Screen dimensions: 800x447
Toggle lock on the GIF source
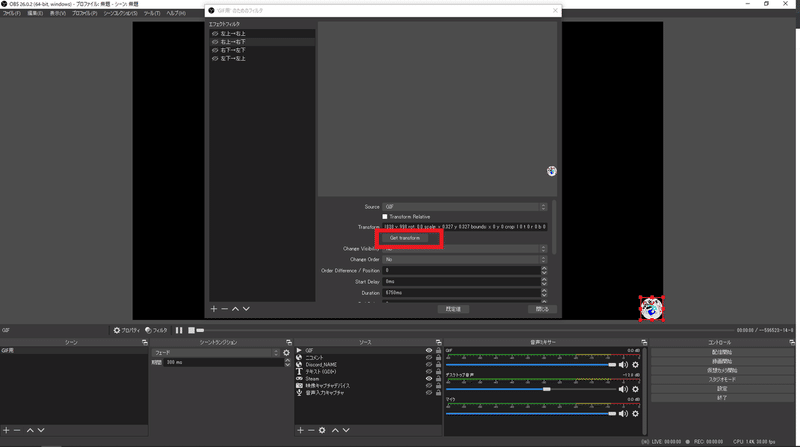tap(438, 351)
